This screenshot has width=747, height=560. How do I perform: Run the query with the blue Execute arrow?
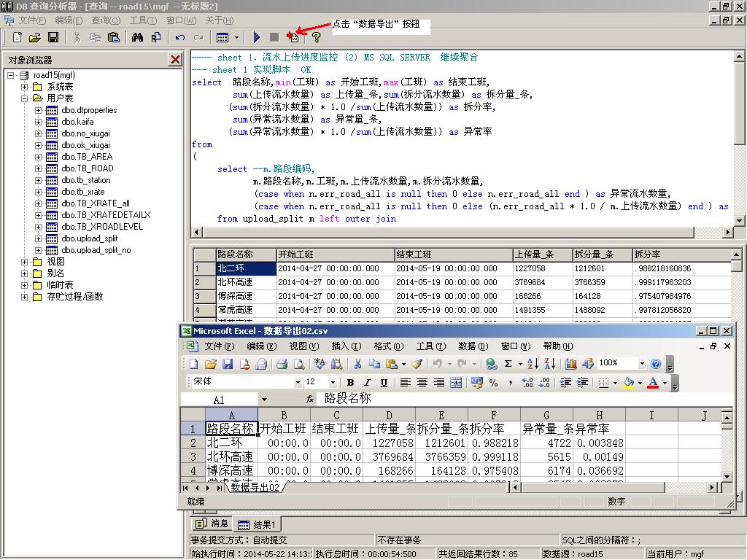click(x=256, y=37)
